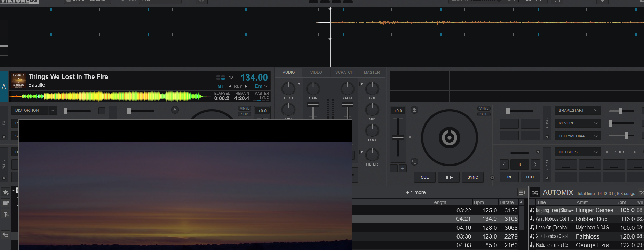This screenshot has height=250, width=644.
Task: Click the plus button next to DISTORTION slider
Action: [x=102, y=111]
